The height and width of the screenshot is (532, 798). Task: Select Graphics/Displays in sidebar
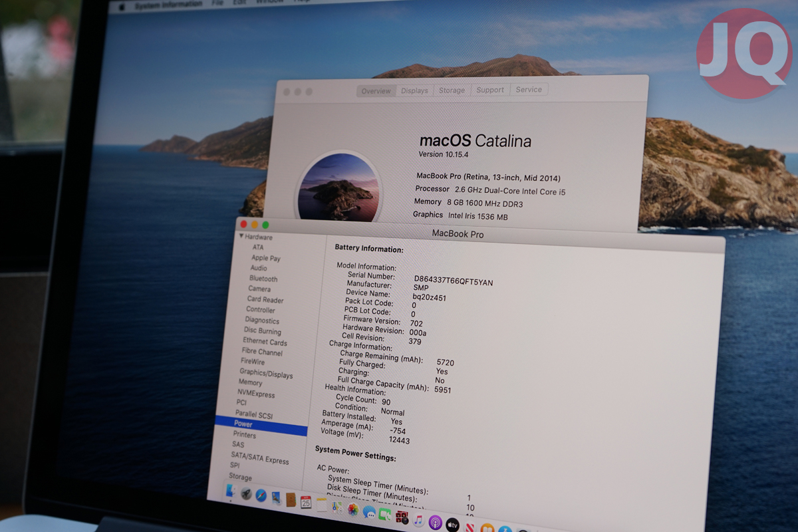[x=266, y=374]
